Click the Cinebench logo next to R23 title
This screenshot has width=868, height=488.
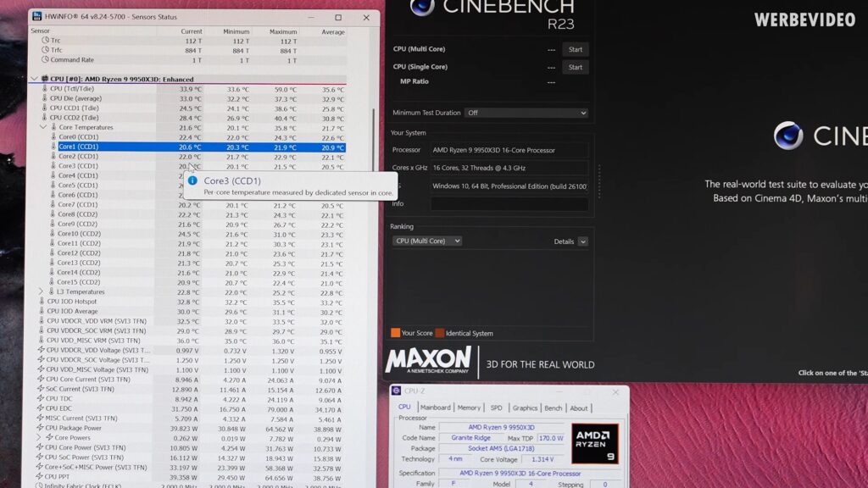pos(422,8)
